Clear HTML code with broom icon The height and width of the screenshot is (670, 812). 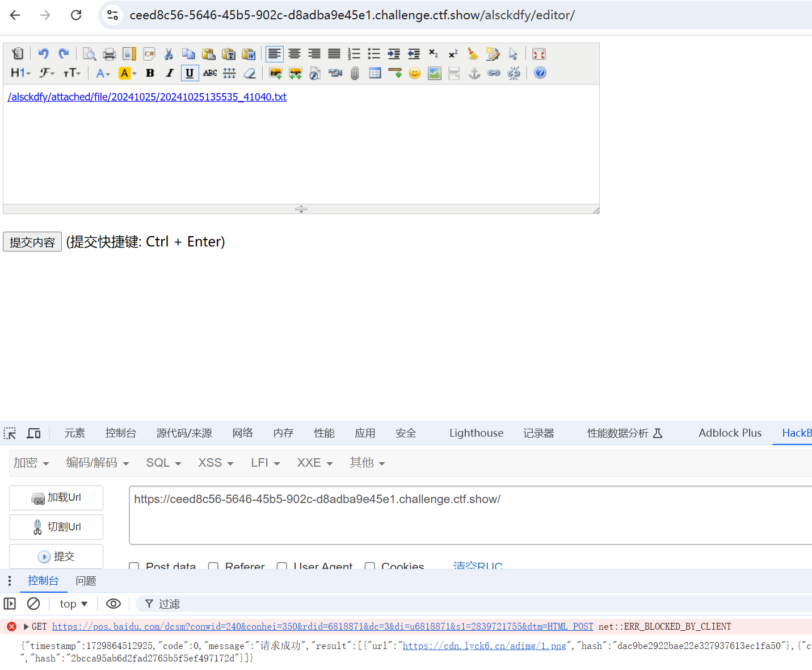click(x=473, y=54)
